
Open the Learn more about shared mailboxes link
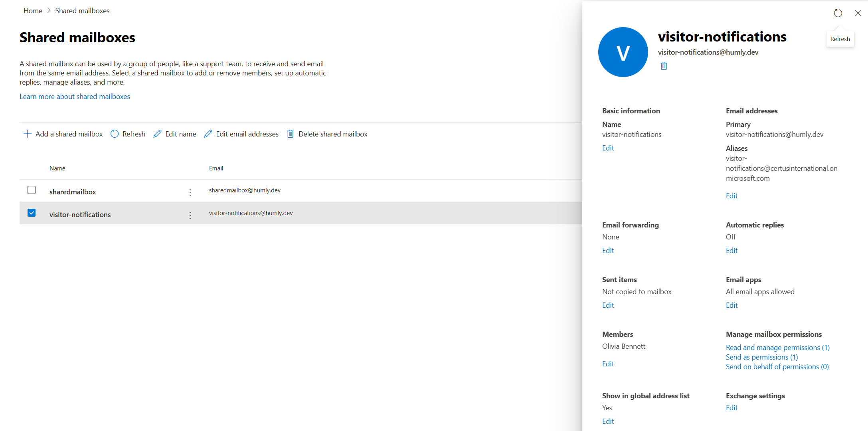(75, 97)
